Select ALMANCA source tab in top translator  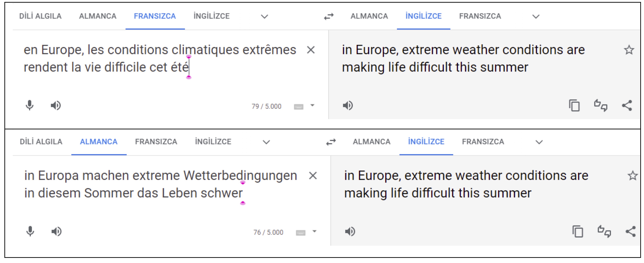pos(98,16)
